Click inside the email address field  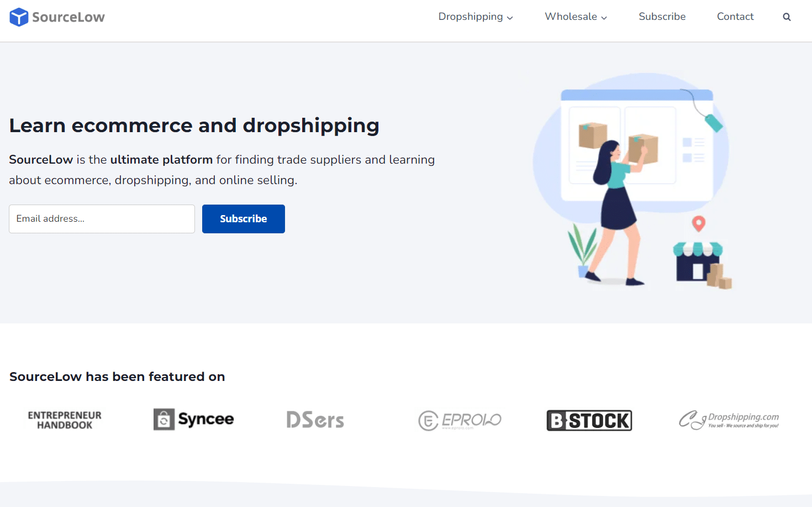[x=102, y=218]
